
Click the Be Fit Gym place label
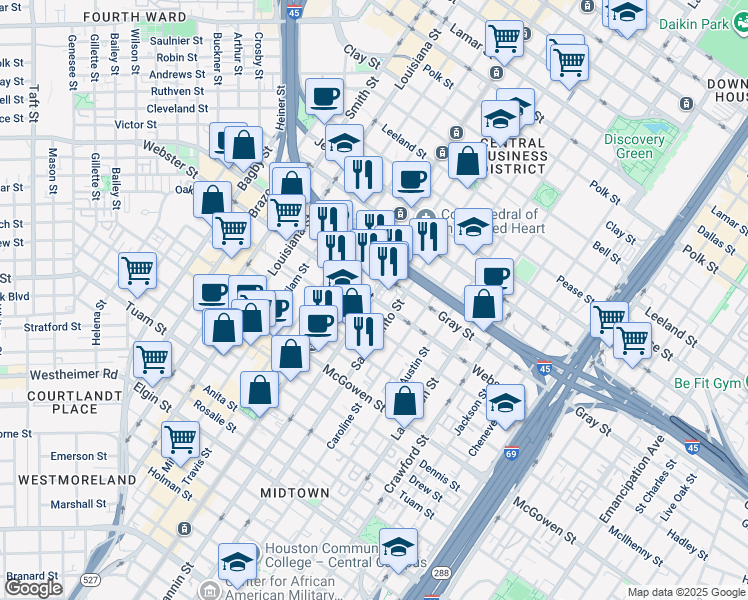[x=709, y=383]
